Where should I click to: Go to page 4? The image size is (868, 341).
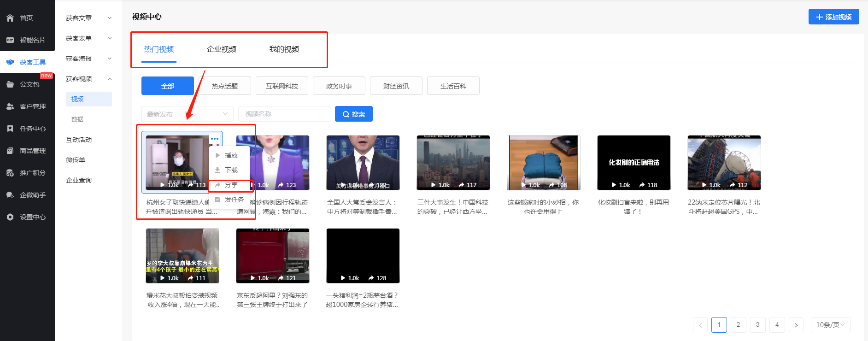tap(777, 325)
